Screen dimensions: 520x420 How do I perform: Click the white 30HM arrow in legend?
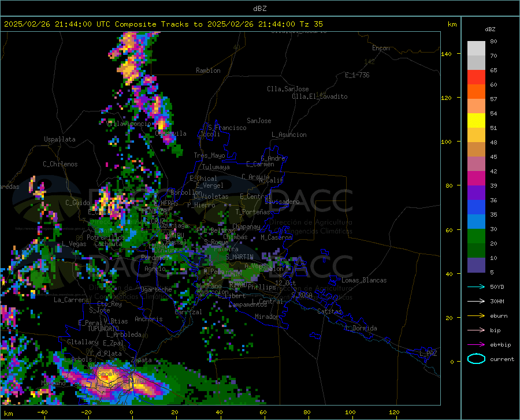(x=476, y=302)
